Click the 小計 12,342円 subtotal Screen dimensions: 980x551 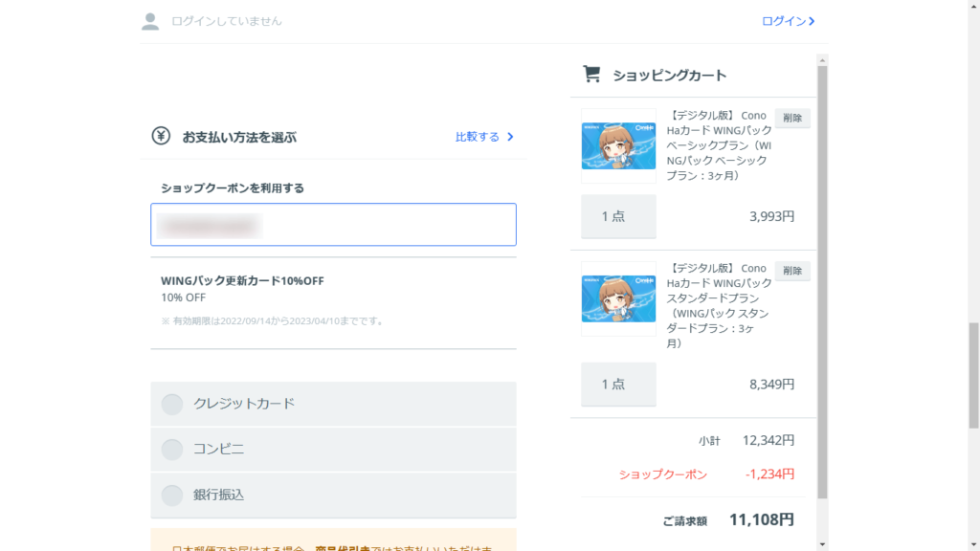(x=746, y=440)
